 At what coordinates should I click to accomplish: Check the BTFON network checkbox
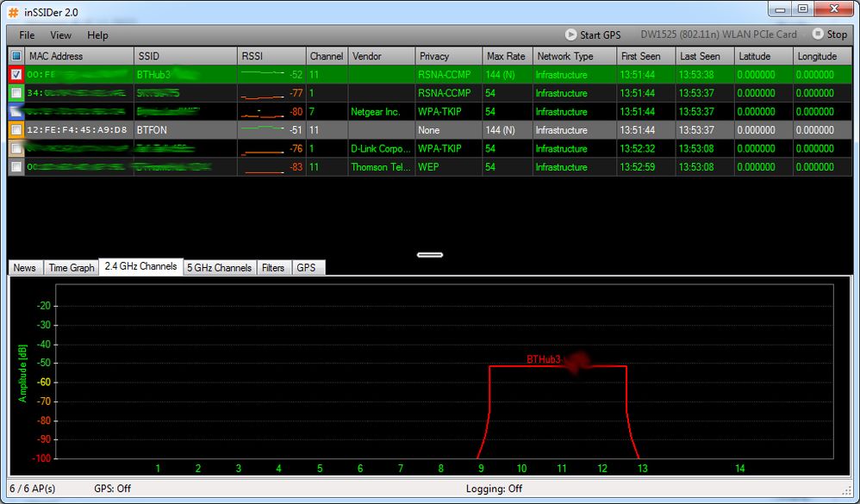(16, 130)
